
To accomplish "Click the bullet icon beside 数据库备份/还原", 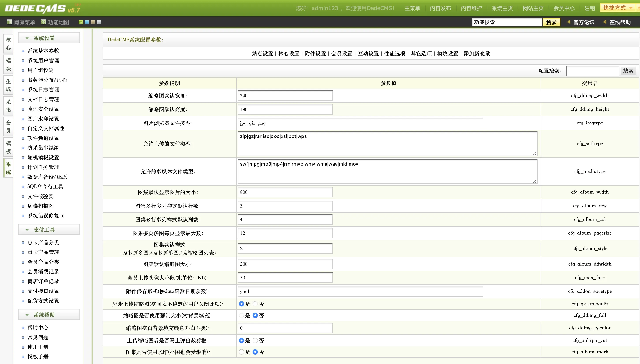I will 23,177.
